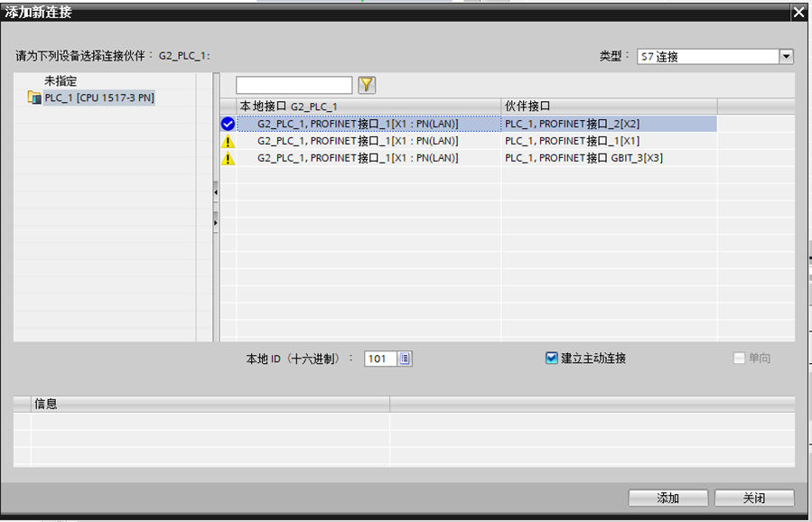Collapse the left panel with the left arrow
Image resolution: width=812 pixels, height=522 pixels.
tap(216, 192)
